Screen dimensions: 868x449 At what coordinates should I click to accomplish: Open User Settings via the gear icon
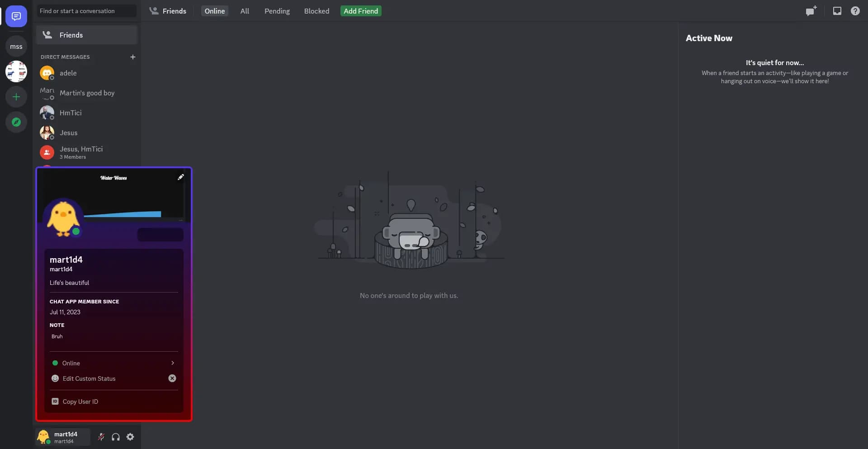click(x=130, y=437)
